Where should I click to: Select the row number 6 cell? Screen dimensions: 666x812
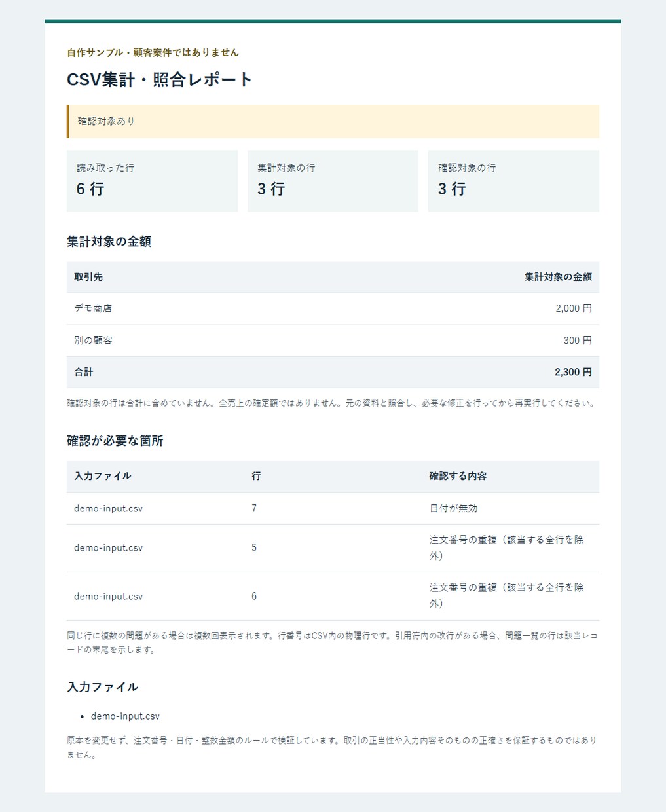254,597
